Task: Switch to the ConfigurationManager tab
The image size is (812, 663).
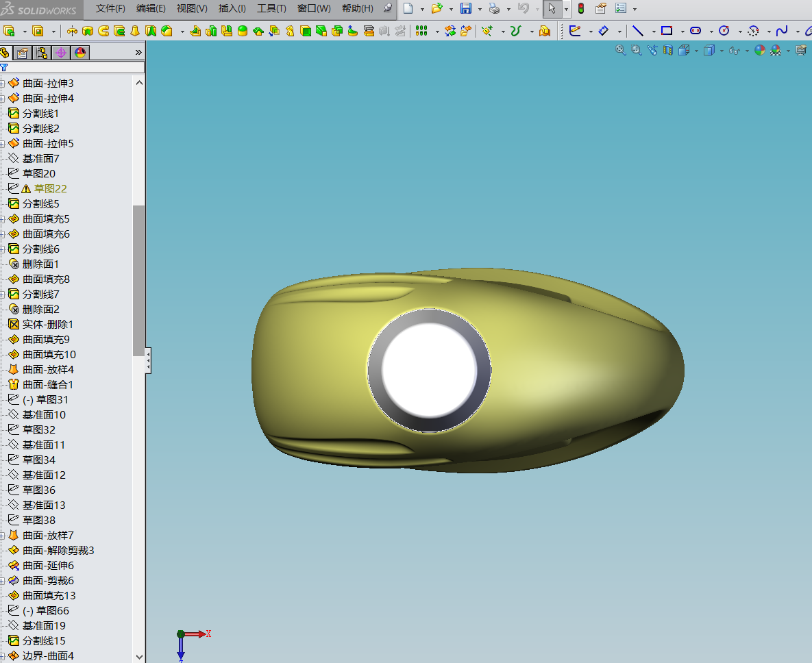Action: click(x=41, y=53)
